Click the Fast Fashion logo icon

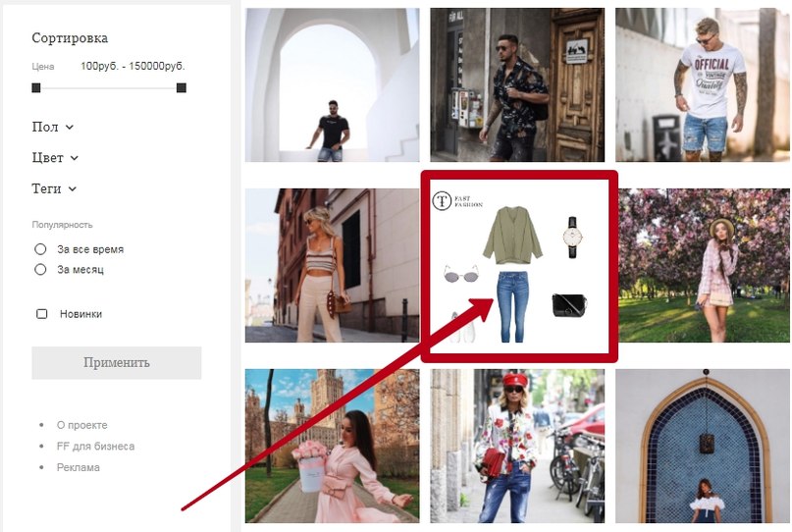[443, 201]
